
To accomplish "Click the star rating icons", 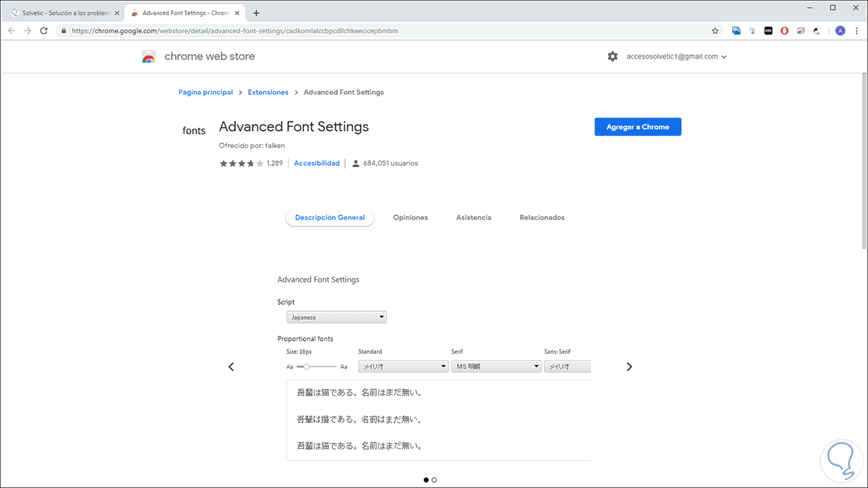I will tap(242, 164).
